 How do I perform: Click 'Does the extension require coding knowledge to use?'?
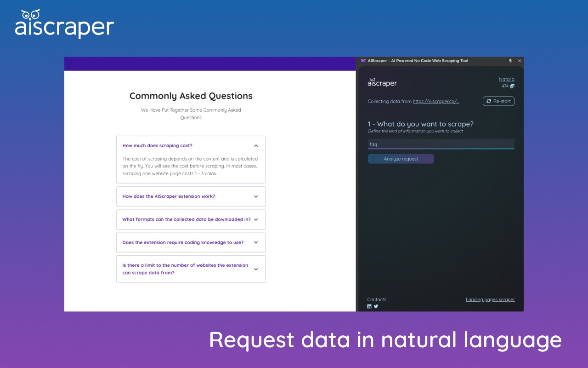tap(183, 242)
